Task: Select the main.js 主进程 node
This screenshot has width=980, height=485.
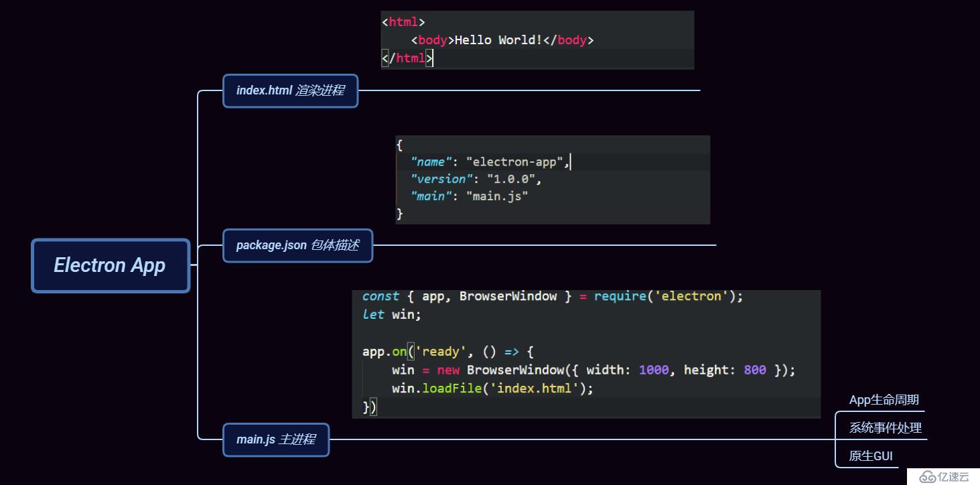Action: pyautogui.click(x=276, y=440)
